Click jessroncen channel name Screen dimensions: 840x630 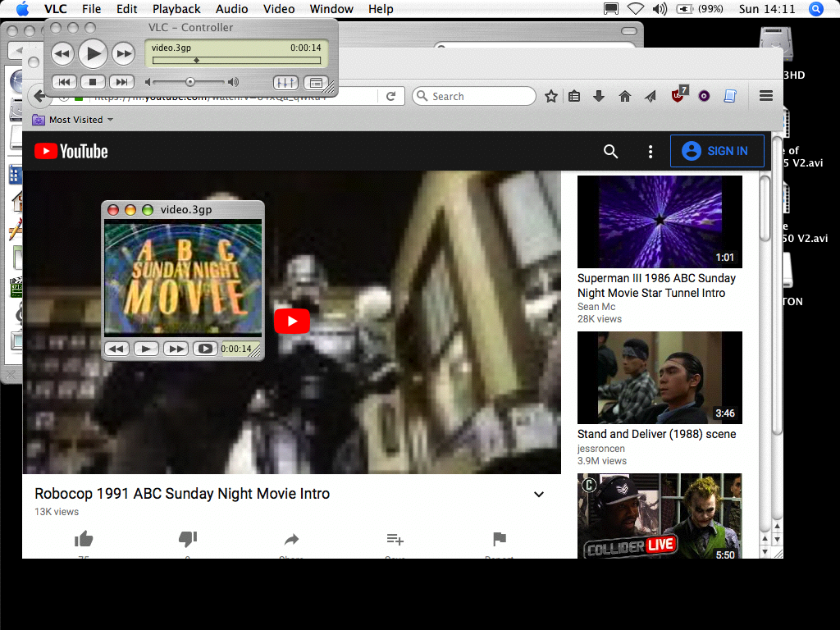tap(601, 449)
